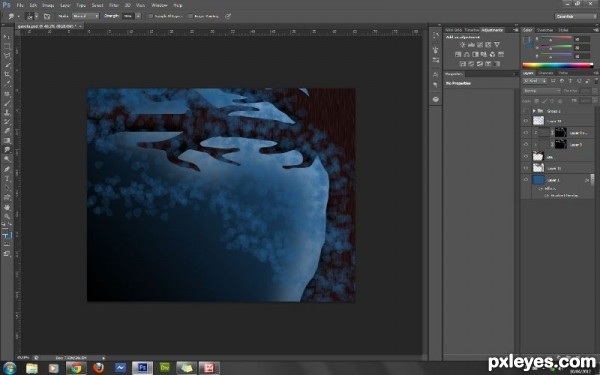
Task: Pick a color from the spectrum ramp
Action: (x=558, y=65)
